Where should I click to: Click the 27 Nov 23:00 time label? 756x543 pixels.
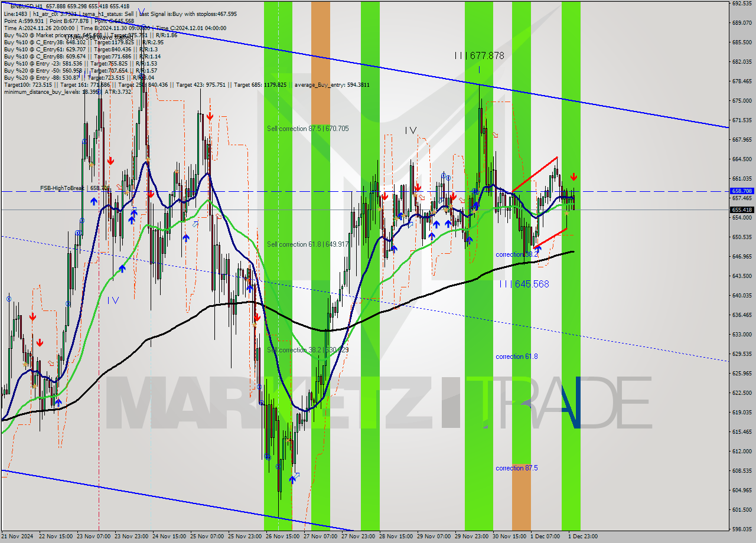tap(358, 537)
